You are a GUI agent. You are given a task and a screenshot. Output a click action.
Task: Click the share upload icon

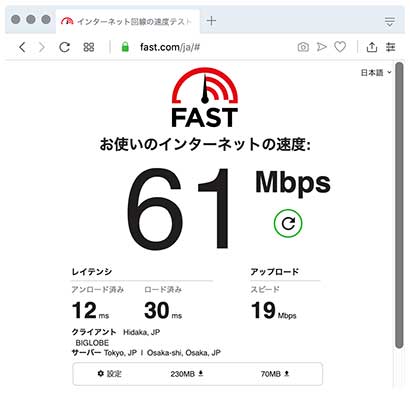click(x=372, y=47)
